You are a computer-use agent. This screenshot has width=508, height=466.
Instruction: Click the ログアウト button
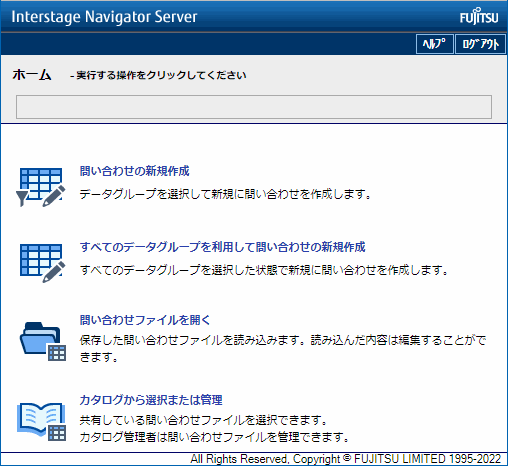click(480, 44)
